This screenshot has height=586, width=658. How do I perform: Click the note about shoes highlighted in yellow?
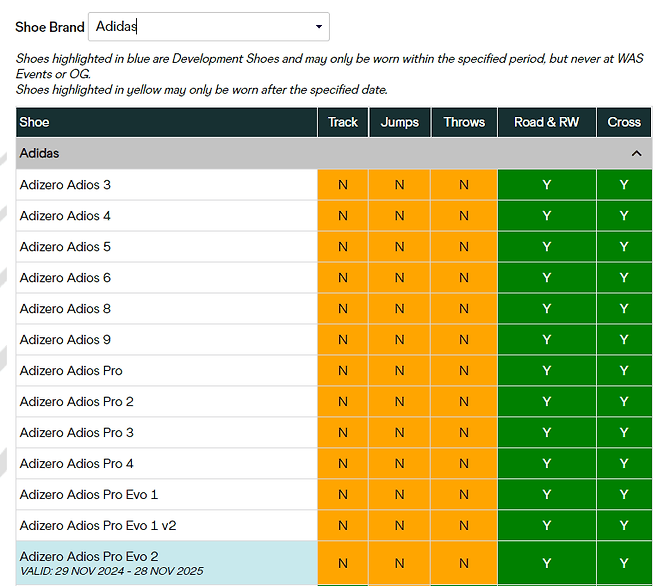[x=202, y=90]
